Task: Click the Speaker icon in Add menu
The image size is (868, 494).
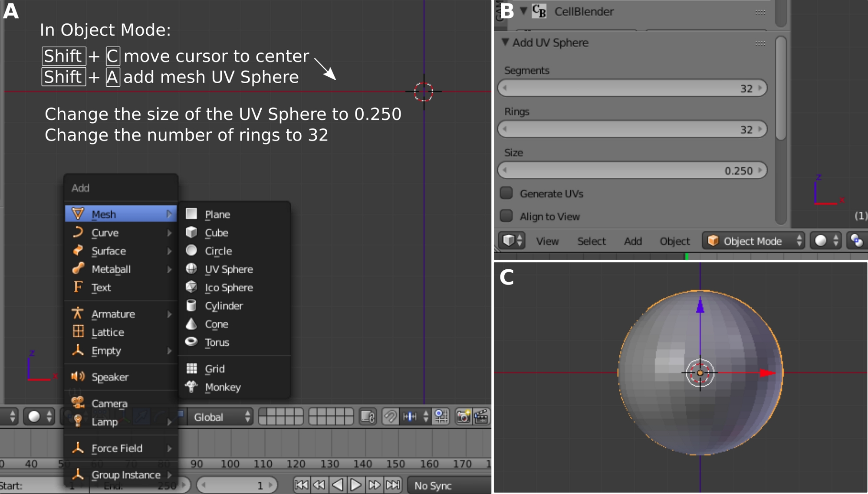Action: point(78,376)
